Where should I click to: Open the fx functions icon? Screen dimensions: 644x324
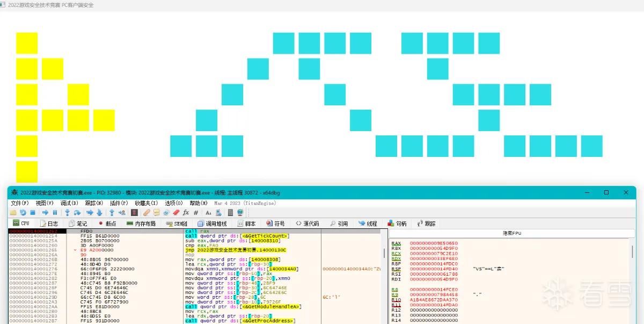[186, 213]
